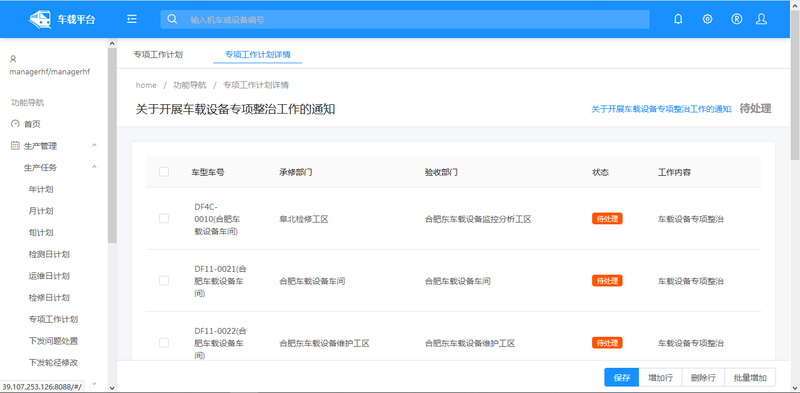Click the 功能导航 breadcrumb

click(x=190, y=85)
